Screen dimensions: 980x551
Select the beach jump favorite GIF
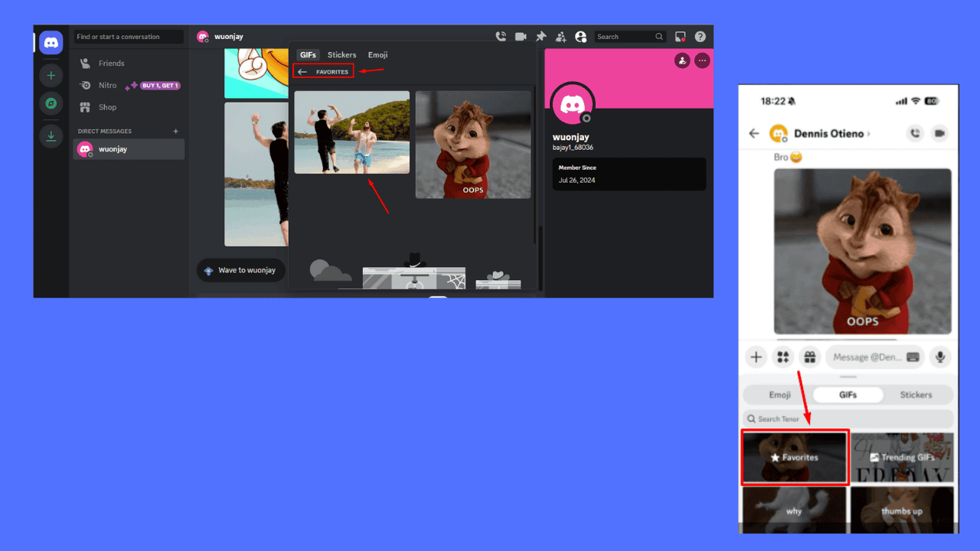352,132
